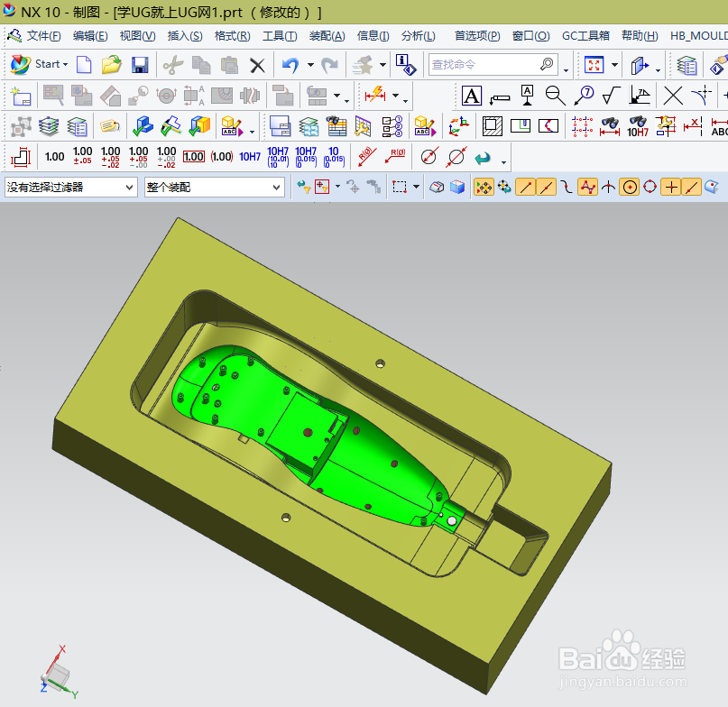The image size is (728, 707).
Task: Open the selection filter dropdown
Action: click(70, 187)
